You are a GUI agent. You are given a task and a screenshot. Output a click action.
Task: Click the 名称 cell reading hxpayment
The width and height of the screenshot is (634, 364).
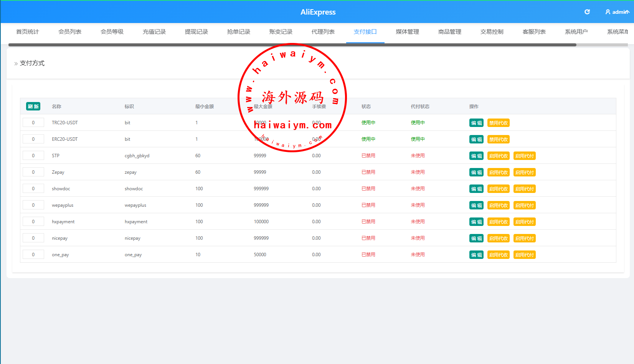(63, 222)
